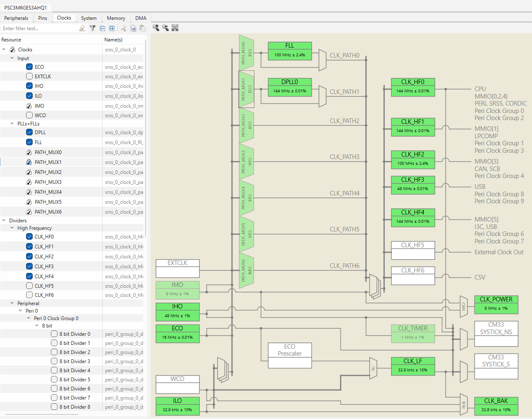Select the CLK_POWER IMO mux symbol
The image size is (532, 419).
[x=463, y=307]
